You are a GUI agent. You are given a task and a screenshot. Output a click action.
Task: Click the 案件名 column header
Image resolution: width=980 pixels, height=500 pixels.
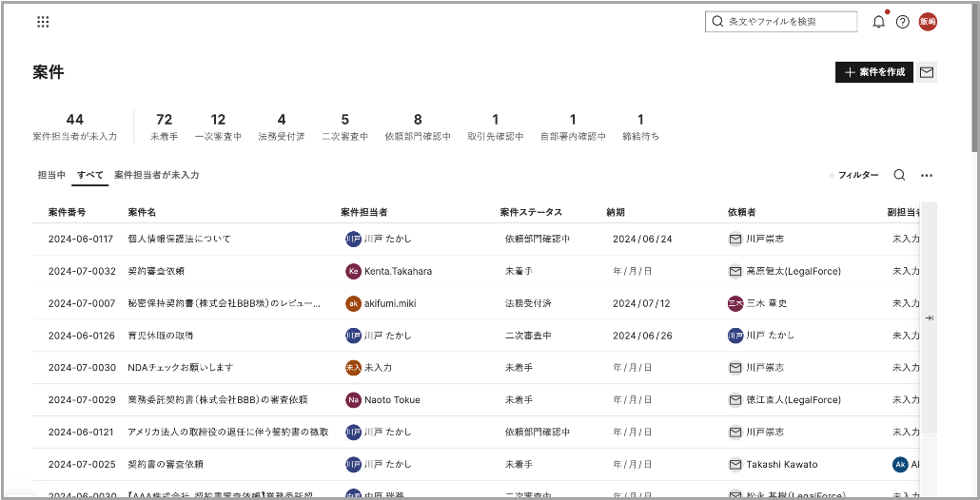142,212
